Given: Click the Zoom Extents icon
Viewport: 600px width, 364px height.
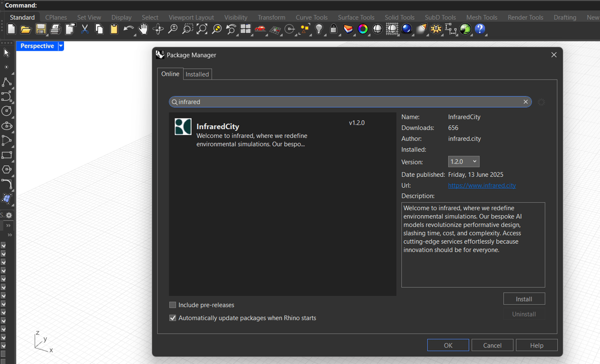Looking at the screenshot, I should pos(202,29).
